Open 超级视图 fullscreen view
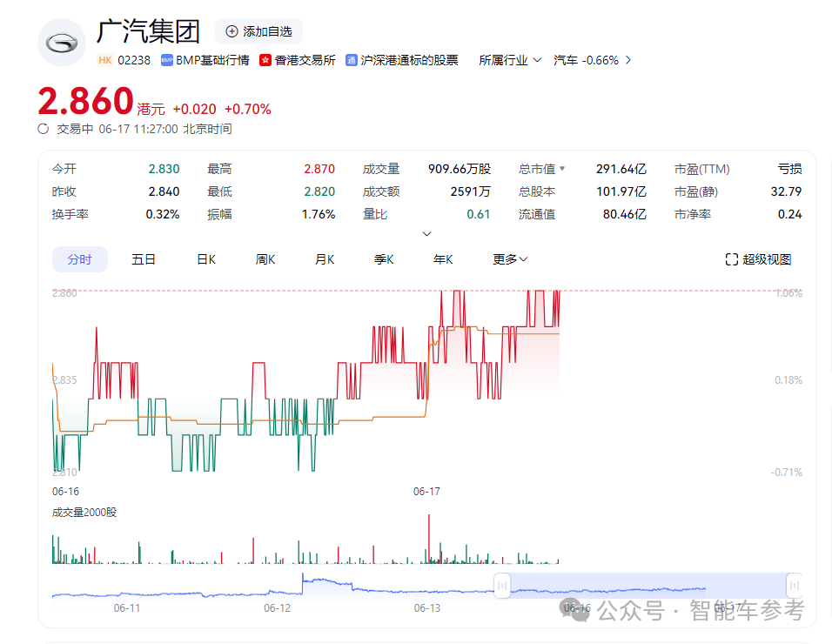832x644 pixels. [758, 259]
